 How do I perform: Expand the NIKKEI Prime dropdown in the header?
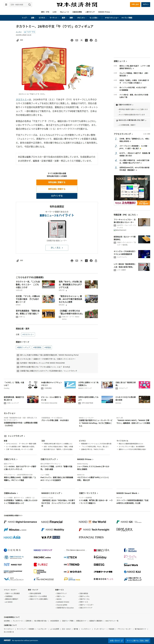click(x=105, y=12)
